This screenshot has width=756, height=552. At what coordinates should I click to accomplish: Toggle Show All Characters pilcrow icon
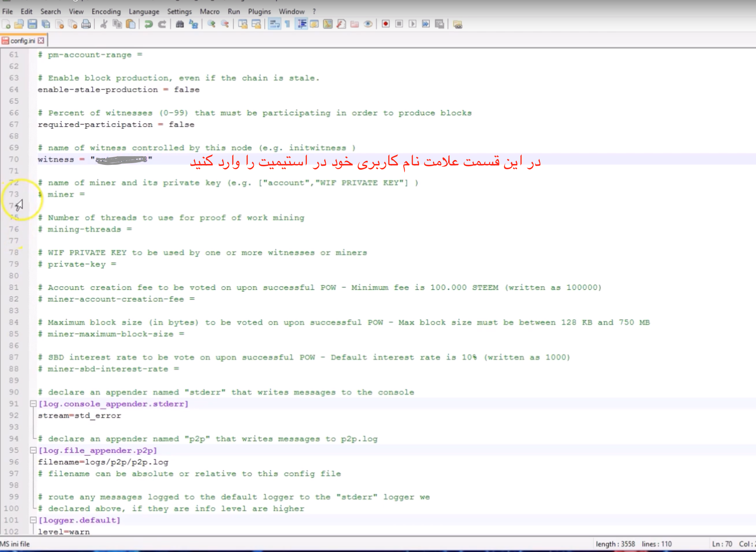tap(287, 24)
